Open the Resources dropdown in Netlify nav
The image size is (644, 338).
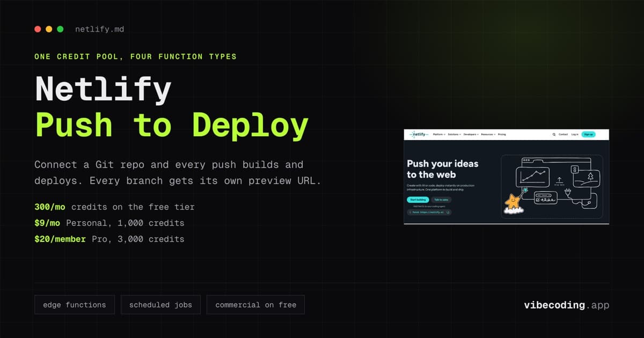point(488,134)
